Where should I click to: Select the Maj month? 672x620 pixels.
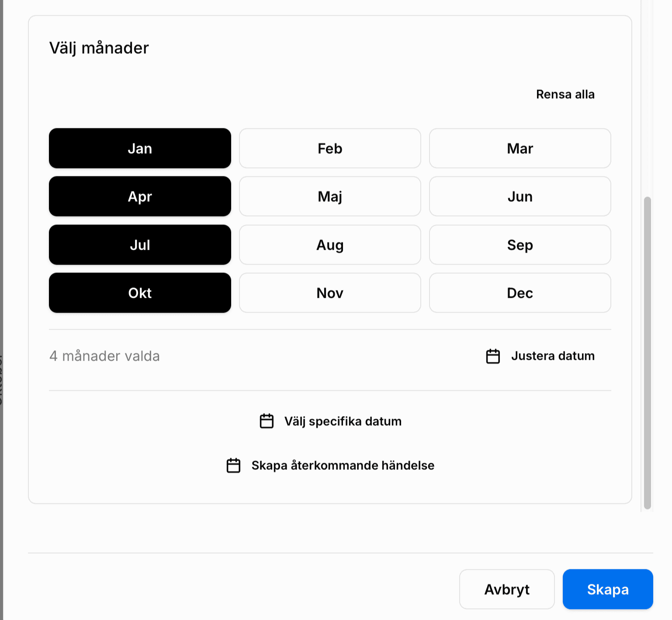[329, 196]
